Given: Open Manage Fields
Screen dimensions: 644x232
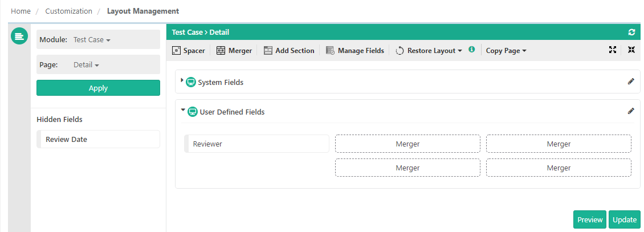Looking at the screenshot, I should click(x=354, y=51).
